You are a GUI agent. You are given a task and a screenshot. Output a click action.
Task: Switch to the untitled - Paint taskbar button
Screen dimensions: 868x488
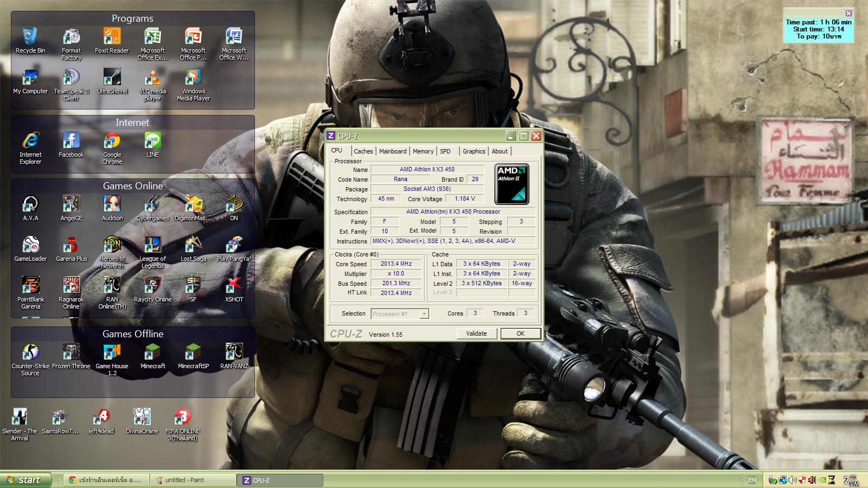[193, 480]
